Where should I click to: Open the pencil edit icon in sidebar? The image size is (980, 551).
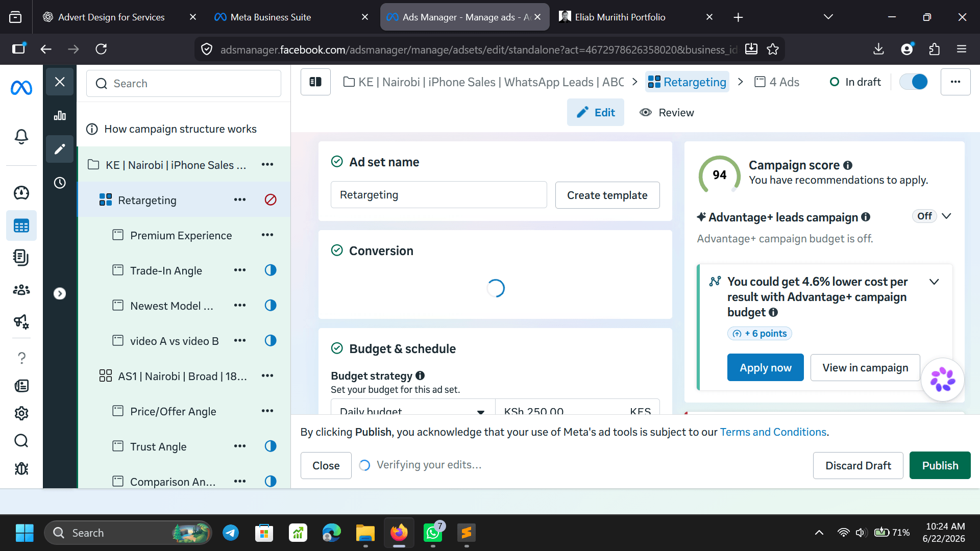60,149
